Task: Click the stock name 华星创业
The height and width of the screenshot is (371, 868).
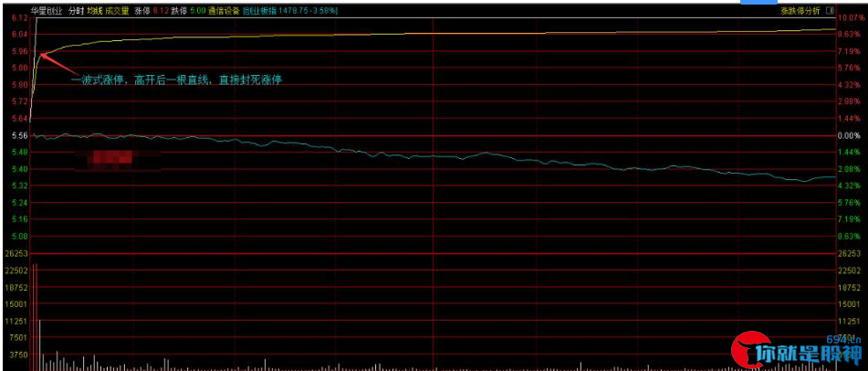Action: 47,11
